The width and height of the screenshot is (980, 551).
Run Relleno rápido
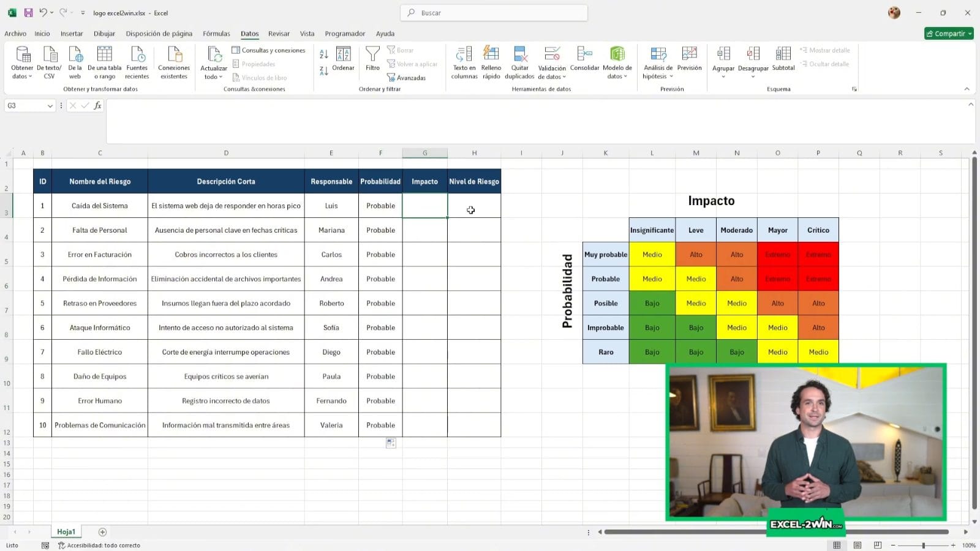point(491,62)
